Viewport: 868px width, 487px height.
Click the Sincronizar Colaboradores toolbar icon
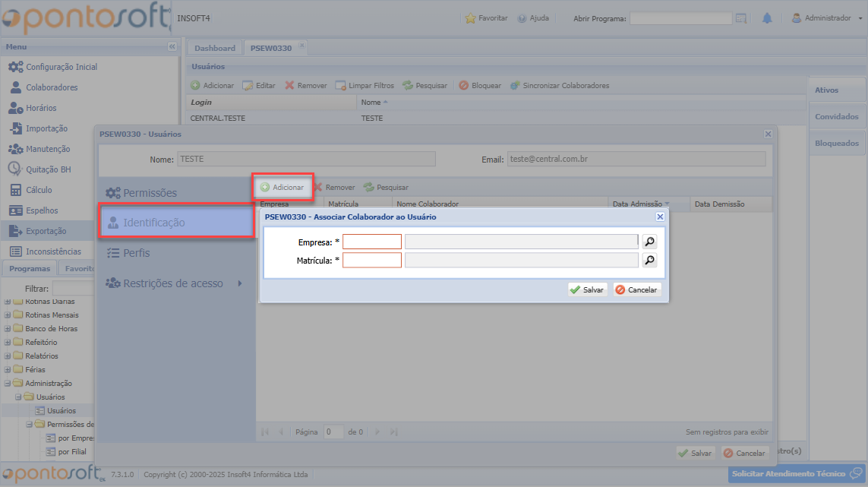[515, 86]
